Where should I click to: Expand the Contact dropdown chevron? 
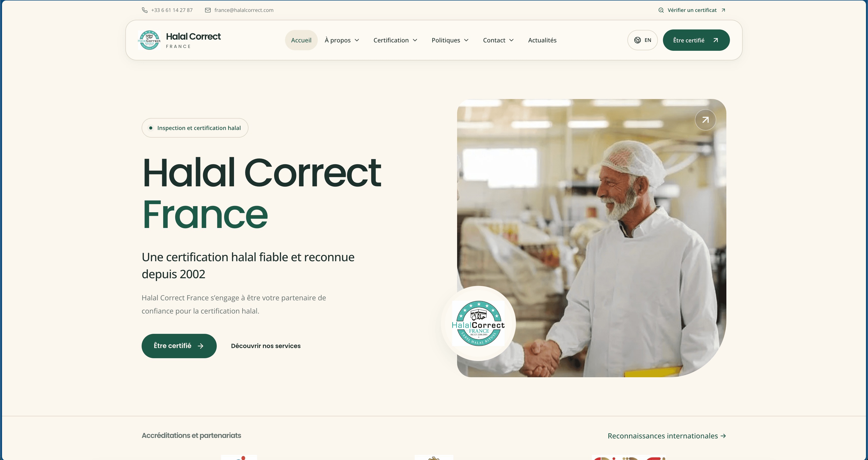coord(511,40)
